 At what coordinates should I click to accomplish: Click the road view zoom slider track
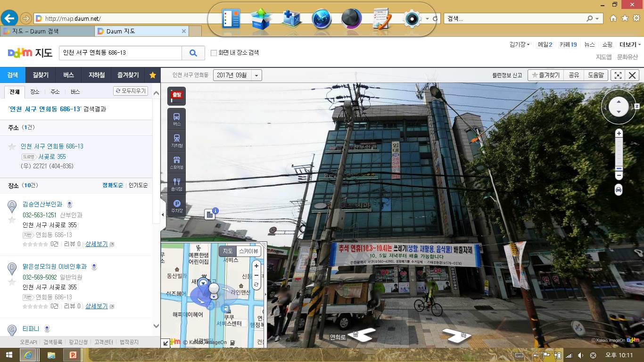tap(619, 155)
